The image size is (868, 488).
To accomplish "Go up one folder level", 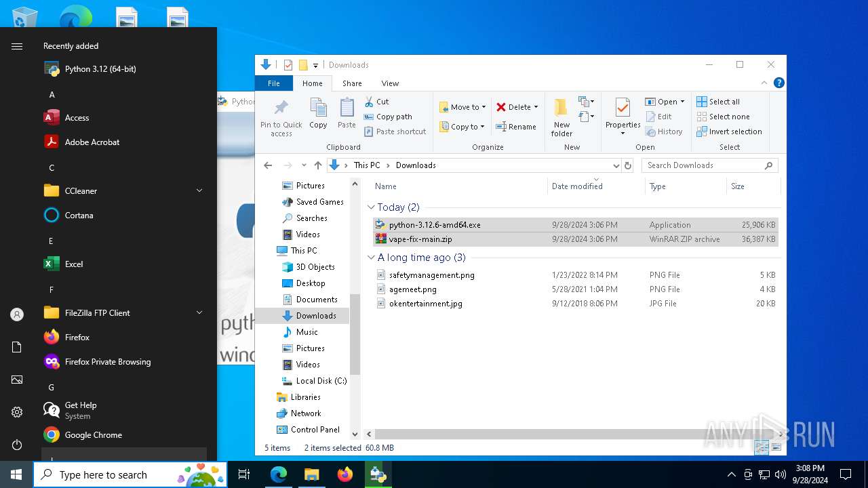I will [x=318, y=165].
